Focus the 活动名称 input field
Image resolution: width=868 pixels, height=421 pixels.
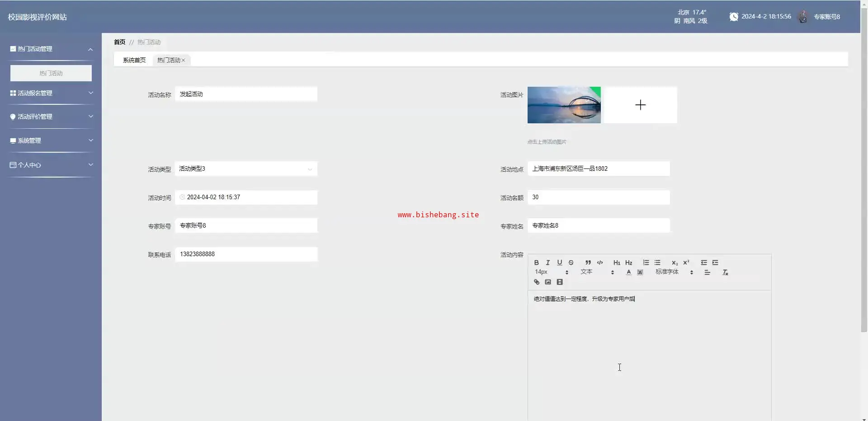click(246, 94)
